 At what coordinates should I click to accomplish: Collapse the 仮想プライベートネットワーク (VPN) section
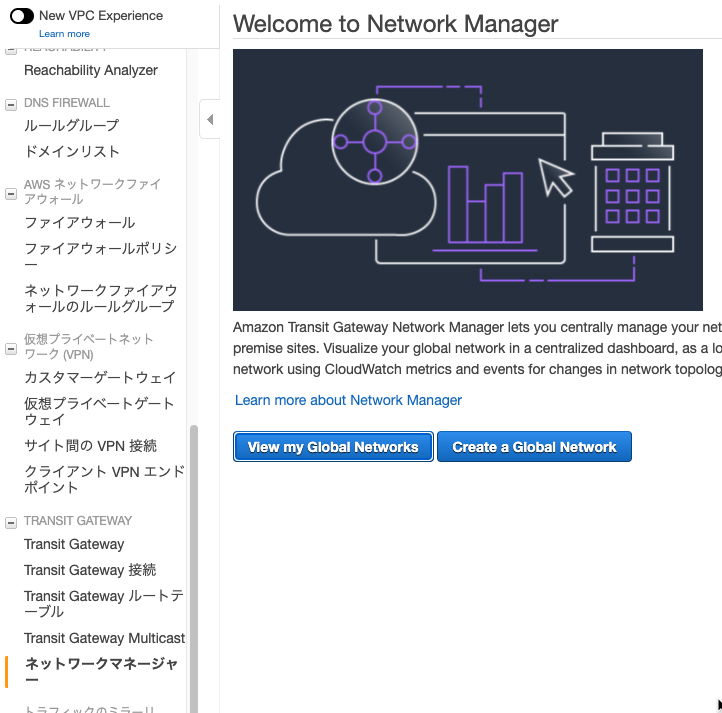click(11, 349)
